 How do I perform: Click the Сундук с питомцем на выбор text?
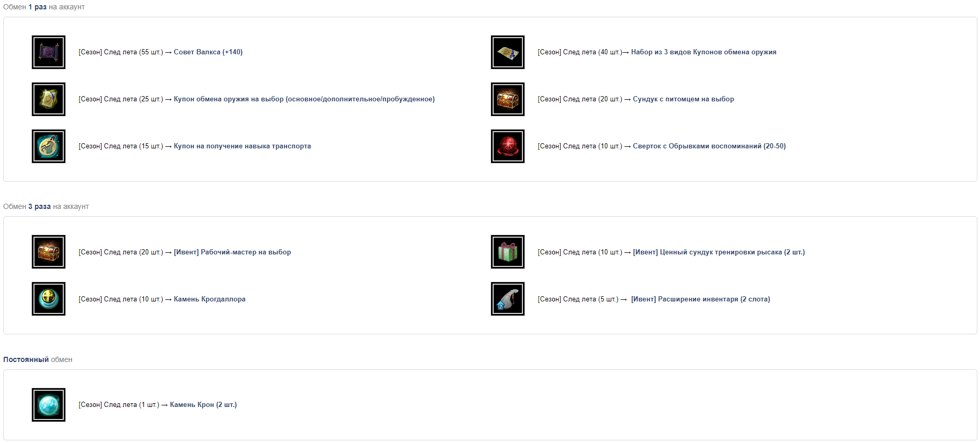pos(683,99)
